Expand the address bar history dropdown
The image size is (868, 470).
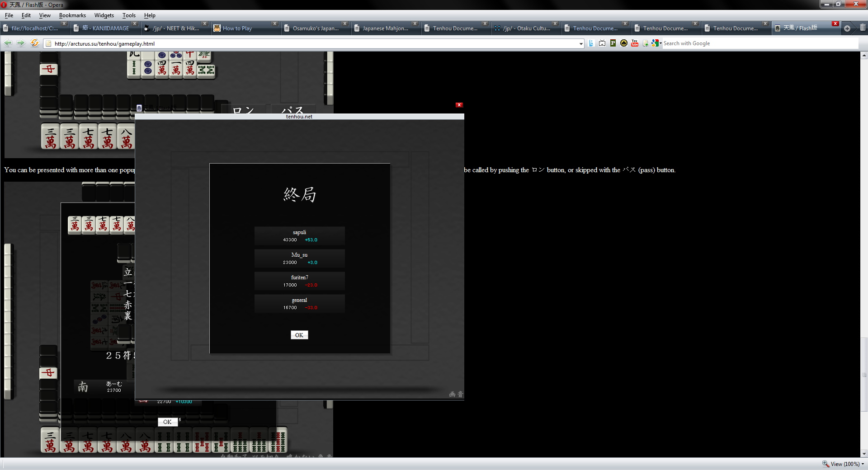point(581,44)
